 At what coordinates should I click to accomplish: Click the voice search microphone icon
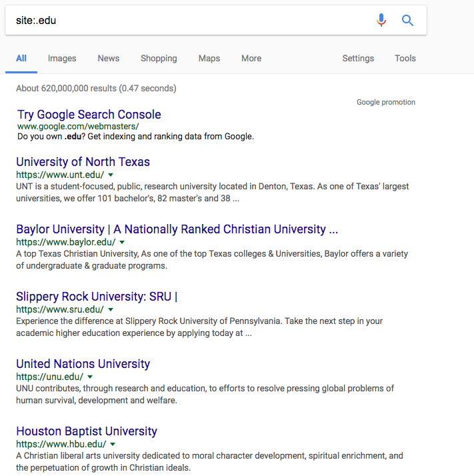coord(381,21)
